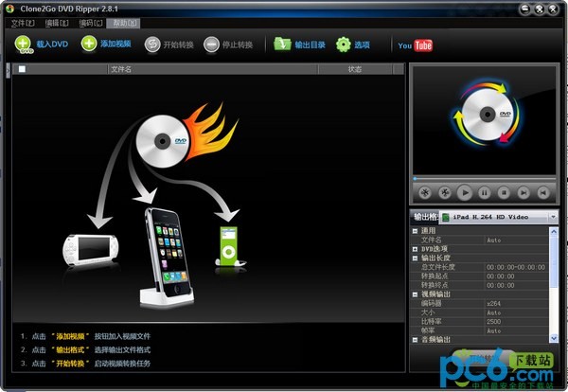Open the 文件(F) menu
Screen dimensions: 568x392
23,23
